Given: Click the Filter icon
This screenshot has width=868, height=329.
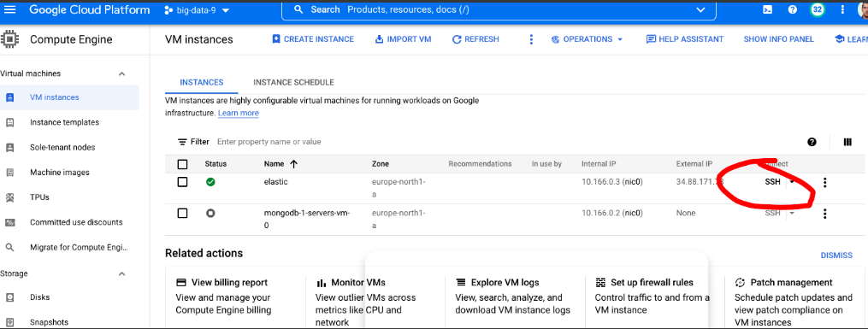Looking at the screenshot, I should [x=182, y=142].
